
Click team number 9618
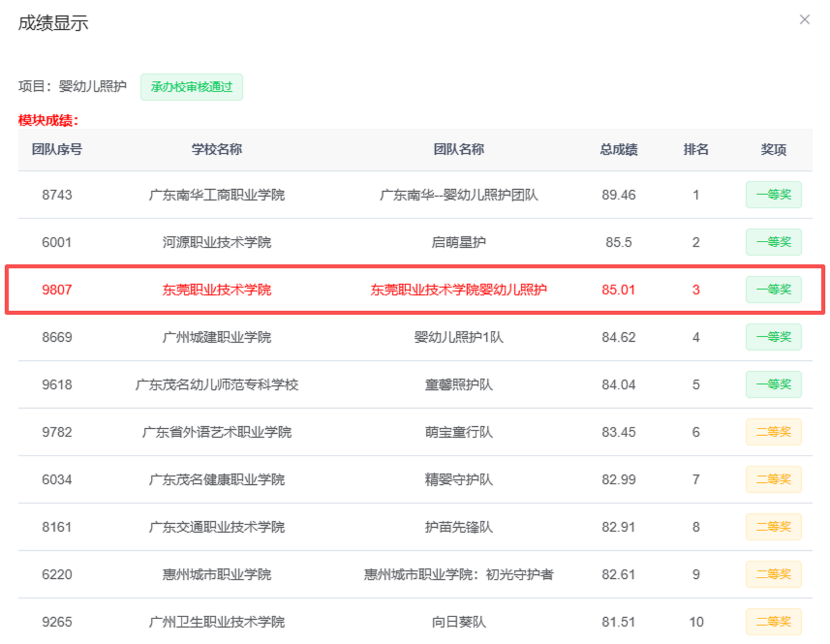[x=57, y=384]
